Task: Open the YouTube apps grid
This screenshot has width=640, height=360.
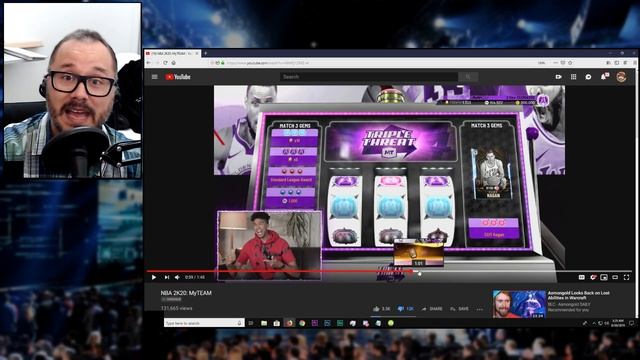Action: pyautogui.click(x=573, y=77)
